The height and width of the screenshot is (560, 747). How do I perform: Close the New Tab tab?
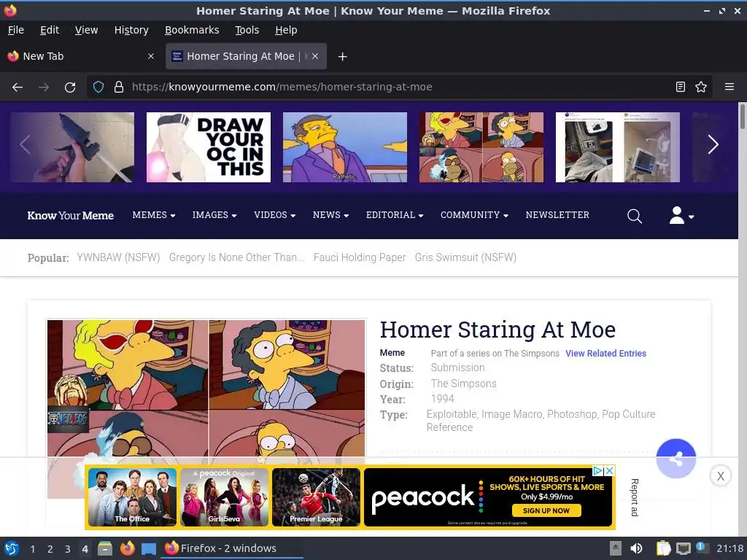pos(151,56)
